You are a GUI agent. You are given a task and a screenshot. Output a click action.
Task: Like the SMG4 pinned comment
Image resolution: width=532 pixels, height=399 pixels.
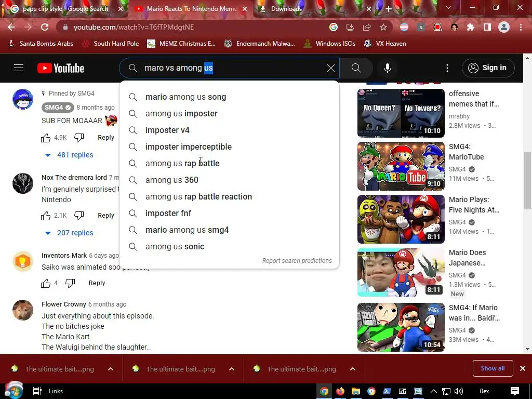point(46,138)
